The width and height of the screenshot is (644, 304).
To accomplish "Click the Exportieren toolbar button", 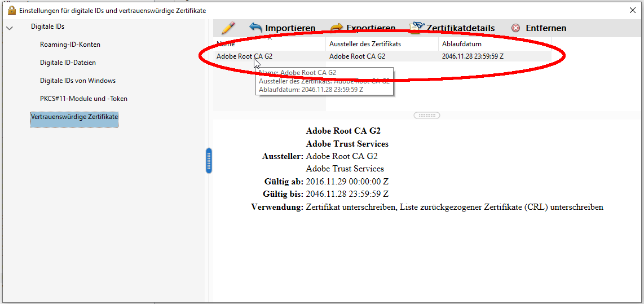I will tap(363, 28).
